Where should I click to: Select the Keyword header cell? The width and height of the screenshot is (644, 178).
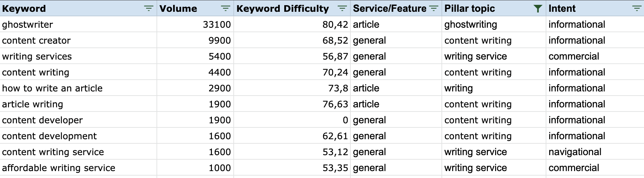coord(78,8)
